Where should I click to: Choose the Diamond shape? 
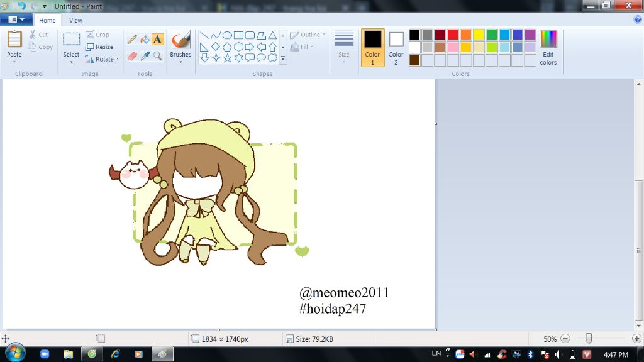coord(216,47)
